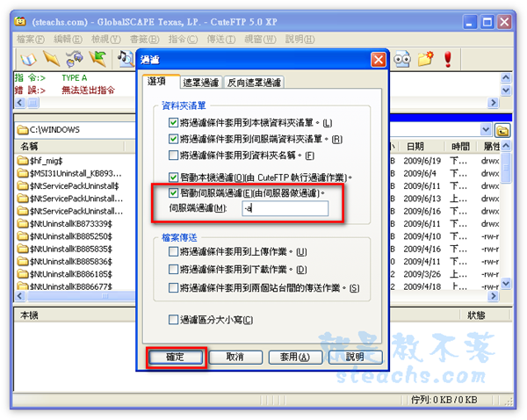Viewport: 527px width, 420px height.
Task: Click log pane scroll-right arrow
Action: coord(493,102)
